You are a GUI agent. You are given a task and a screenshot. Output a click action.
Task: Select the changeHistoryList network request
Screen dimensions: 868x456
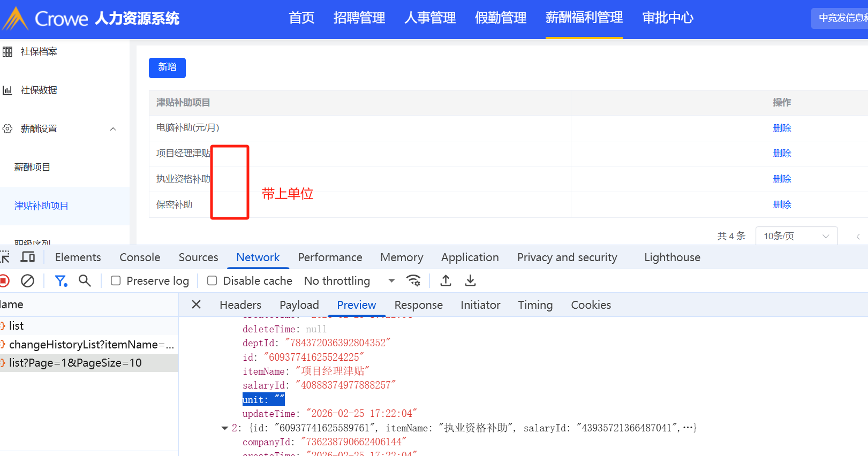coord(89,345)
